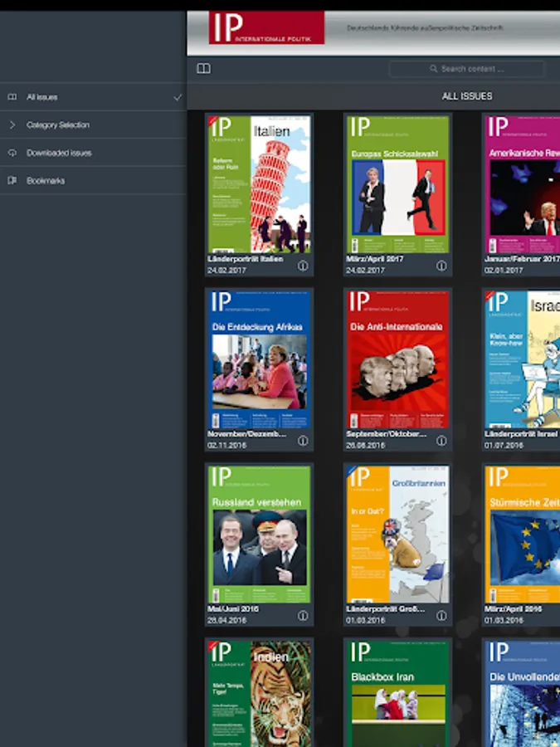Click header tagline 'Deutschlands führende außenpolitische Zeitschrift'
560x747 pixels.
[x=425, y=28]
